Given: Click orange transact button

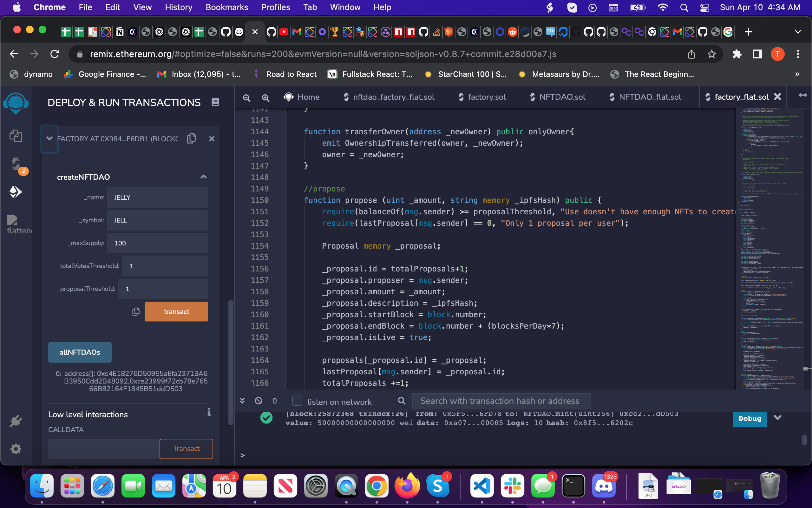Looking at the screenshot, I should [x=176, y=311].
